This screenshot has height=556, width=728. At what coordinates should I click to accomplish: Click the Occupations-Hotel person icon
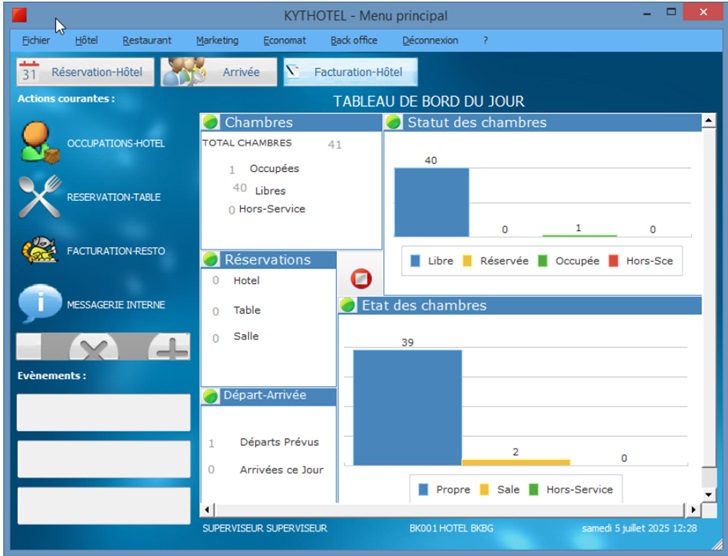(x=40, y=142)
